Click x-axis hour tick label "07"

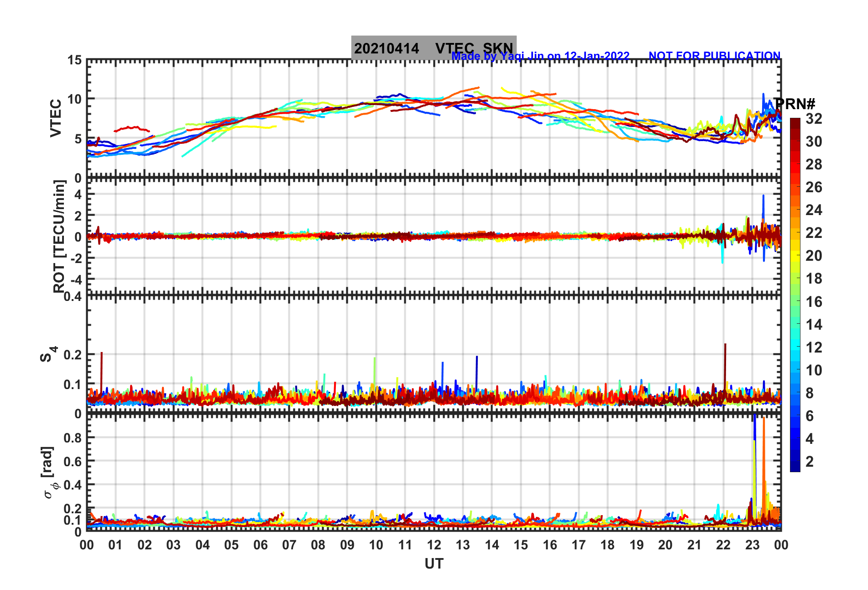click(x=289, y=545)
